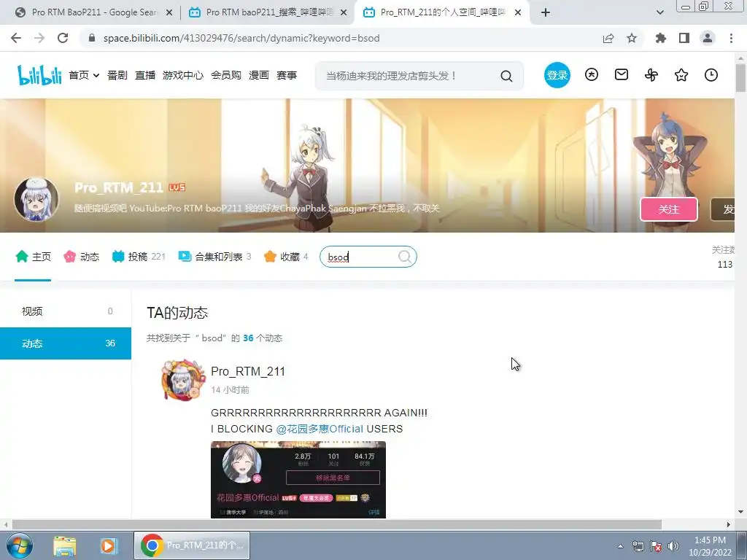Image resolution: width=747 pixels, height=560 pixels.
Task: Close the bilibili 搜索 tab
Action: [344, 13]
